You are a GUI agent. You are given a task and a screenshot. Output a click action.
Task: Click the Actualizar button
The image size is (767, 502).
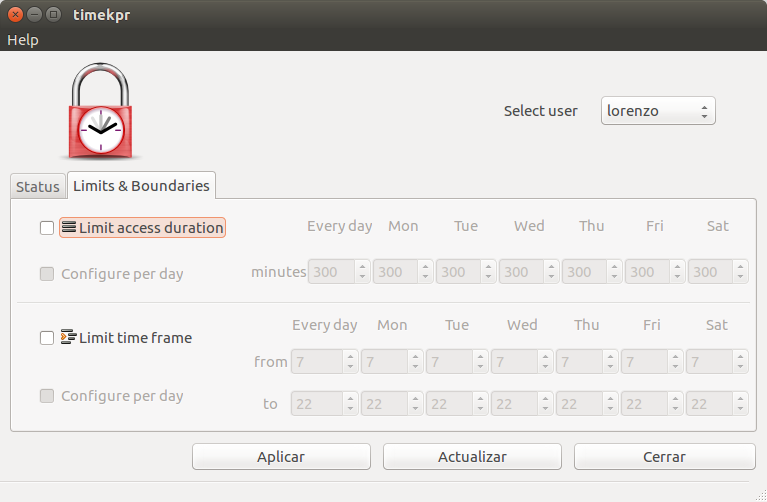coord(472,456)
